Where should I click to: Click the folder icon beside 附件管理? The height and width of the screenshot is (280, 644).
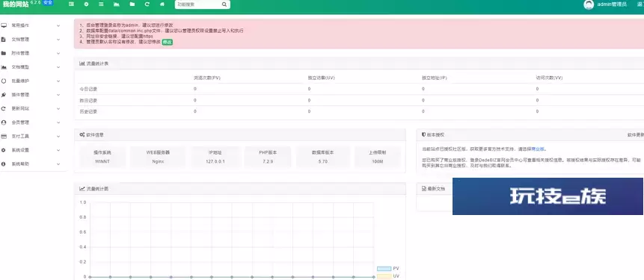(x=4, y=53)
